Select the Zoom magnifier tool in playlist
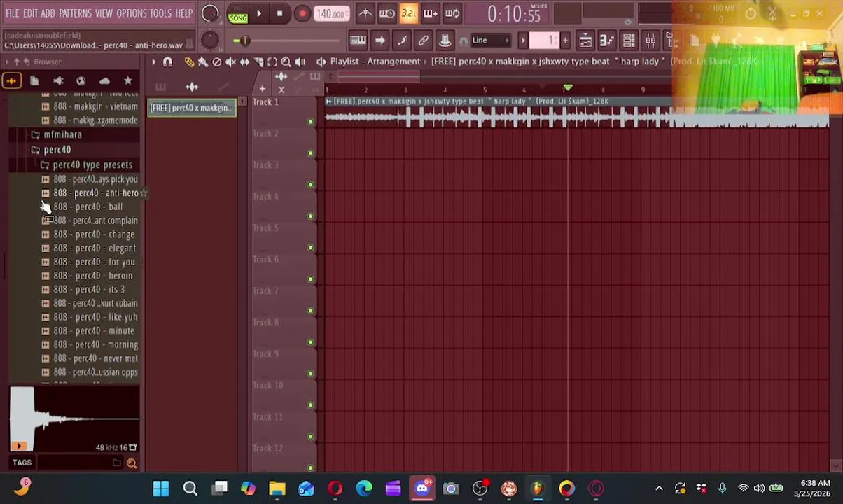 pyautogui.click(x=286, y=62)
